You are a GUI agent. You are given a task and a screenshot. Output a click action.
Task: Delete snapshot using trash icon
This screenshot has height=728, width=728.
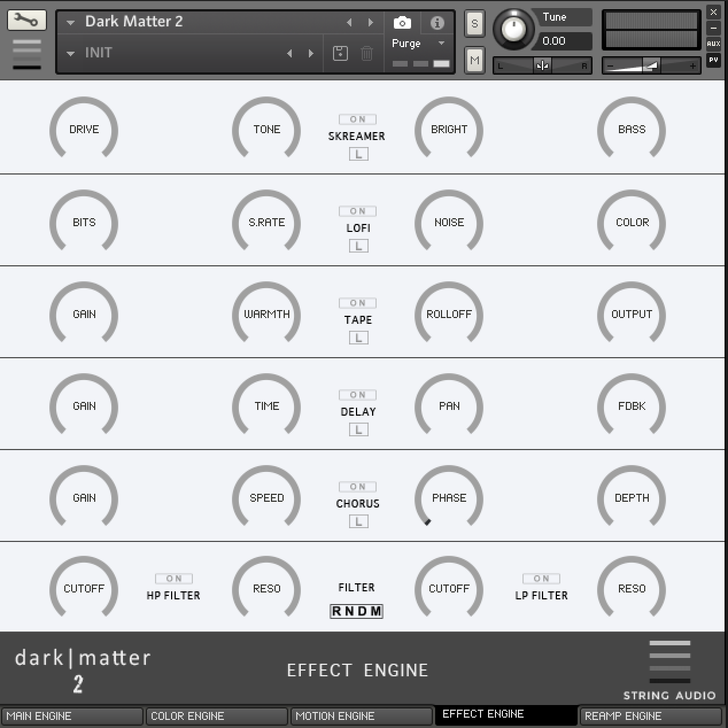366,53
